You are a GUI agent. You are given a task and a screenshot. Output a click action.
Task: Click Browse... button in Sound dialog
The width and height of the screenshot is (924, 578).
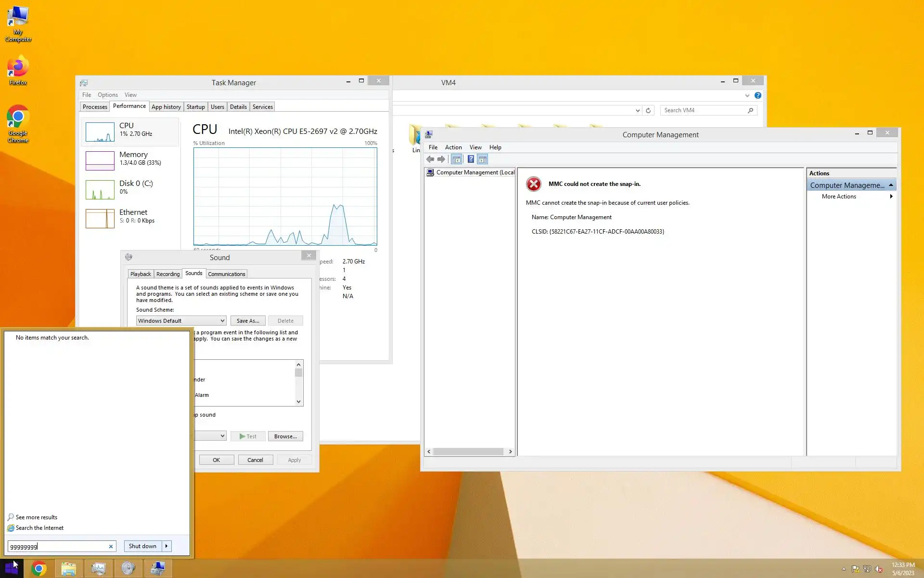(x=285, y=436)
